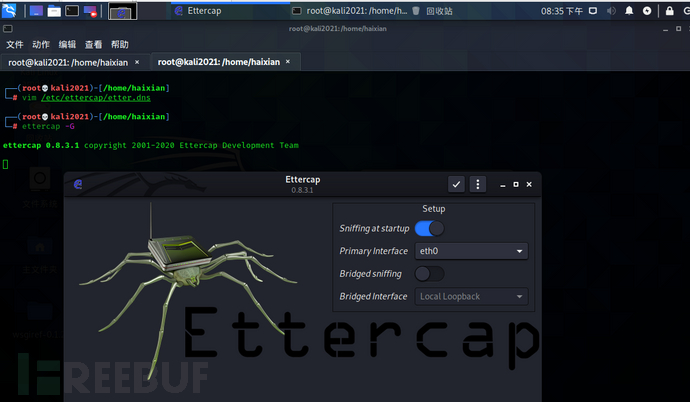The height and width of the screenshot is (402, 690).
Task: Click the terminal window icon in its title bar
Action: pos(8,29)
